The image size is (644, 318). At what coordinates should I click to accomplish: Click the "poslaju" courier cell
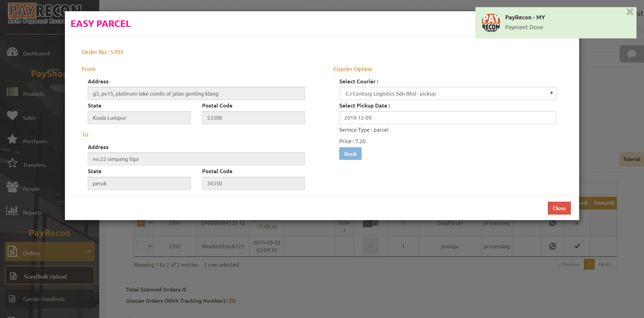tap(450, 246)
